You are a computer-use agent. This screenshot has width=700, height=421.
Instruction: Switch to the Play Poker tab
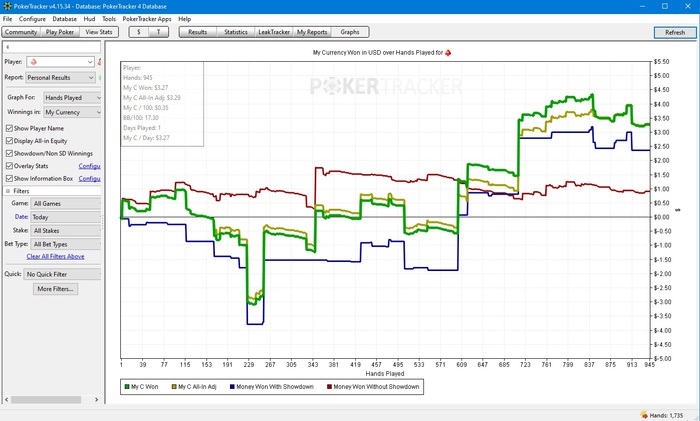60,32
